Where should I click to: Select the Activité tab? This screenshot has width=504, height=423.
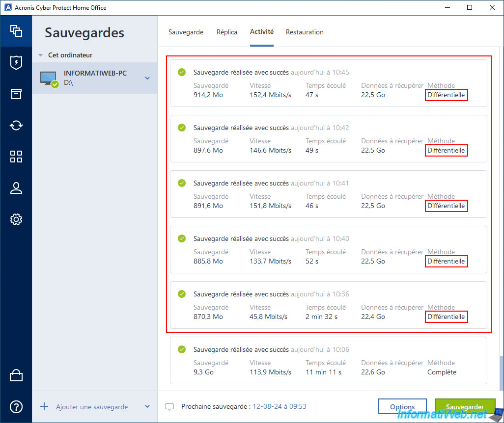point(262,32)
